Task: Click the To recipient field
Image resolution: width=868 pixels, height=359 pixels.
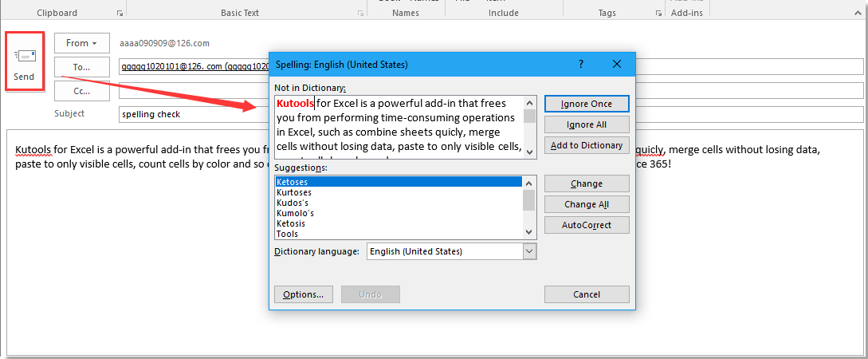Action: click(491, 67)
